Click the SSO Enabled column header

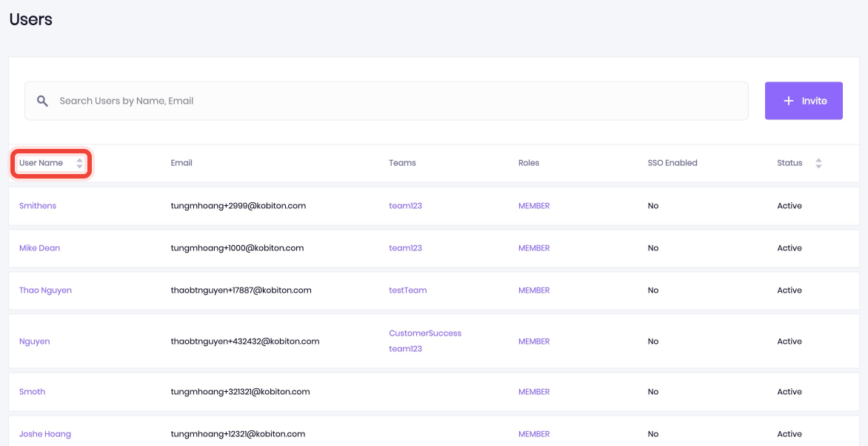pyautogui.click(x=672, y=163)
